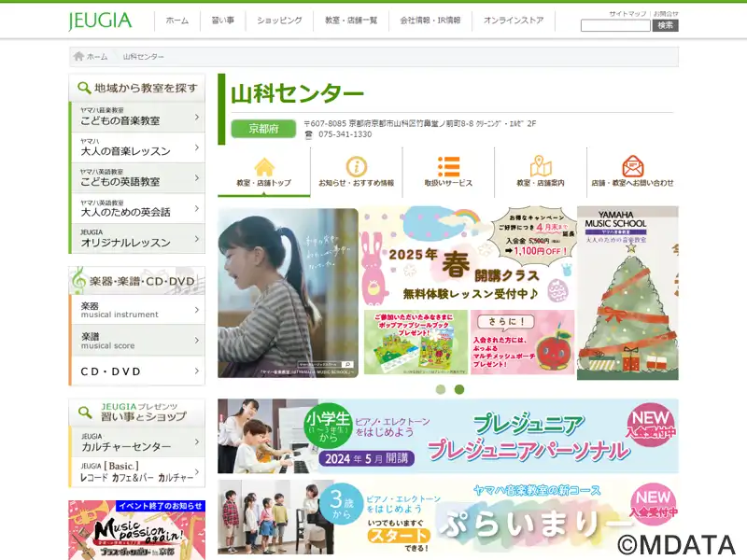Open オンラインストア menu item
Image resolution: width=747 pixels, height=560 pixels.
514,21
